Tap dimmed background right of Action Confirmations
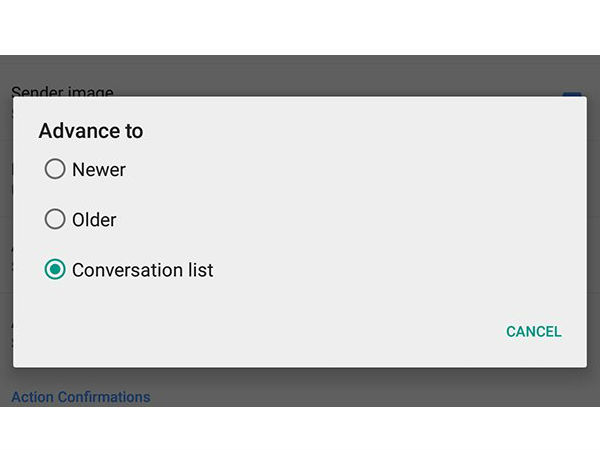This screenshot has height=450, width=600. [x=380, y=390]
